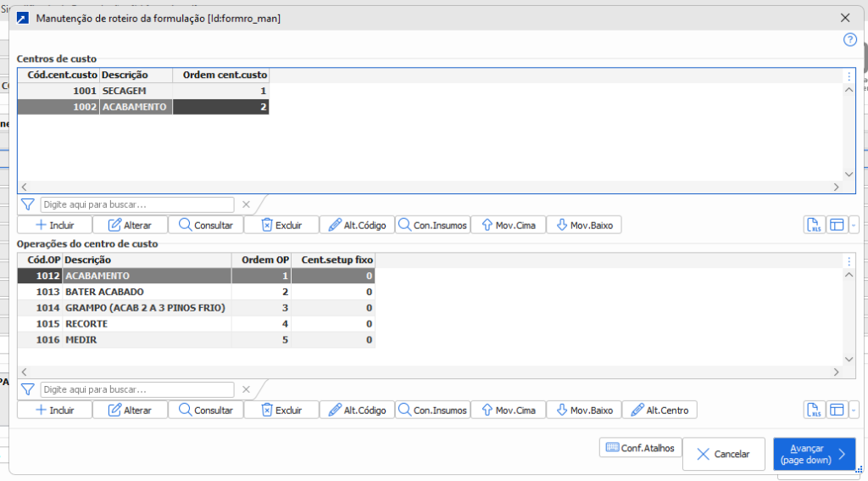Screen dimensions: 868x481
Task: Export operations grid to XLS
Action: [814, 410]
